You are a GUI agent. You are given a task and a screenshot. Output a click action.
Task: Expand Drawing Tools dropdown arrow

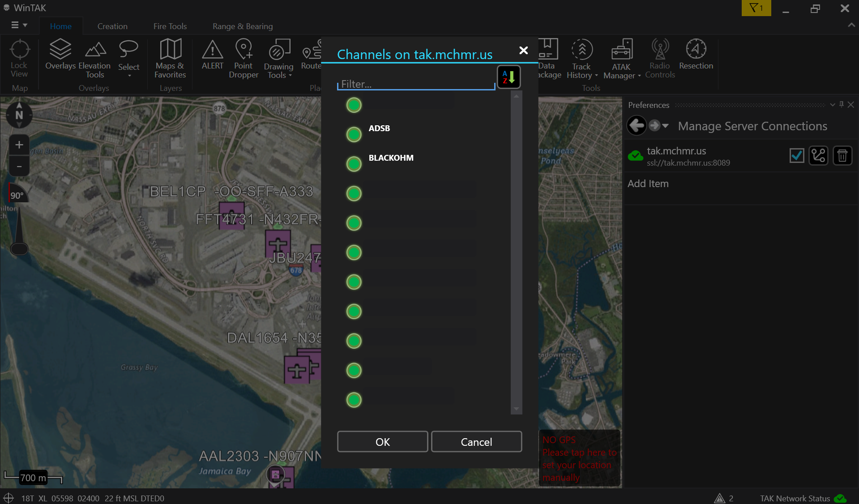click(291, 76)
